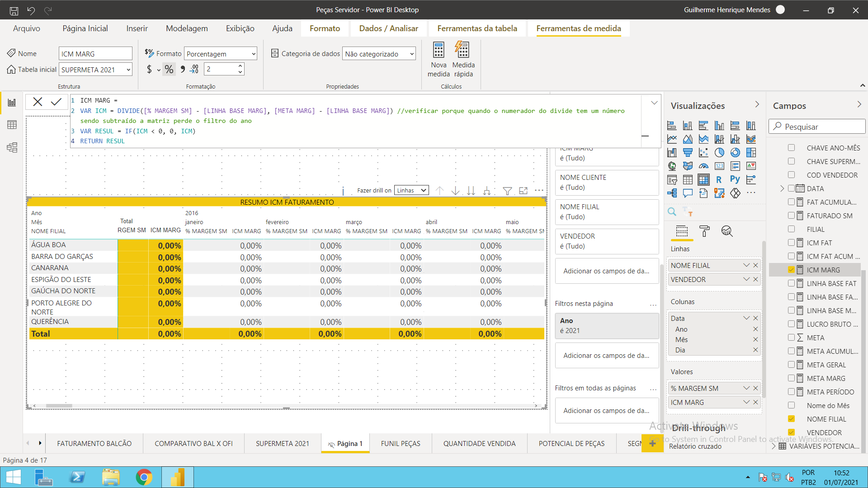The image size is (868, 488).
Task: Go to QUANTIDADE VENDIDA page tab
Action: pyautogui.click(x=479, y=444)
